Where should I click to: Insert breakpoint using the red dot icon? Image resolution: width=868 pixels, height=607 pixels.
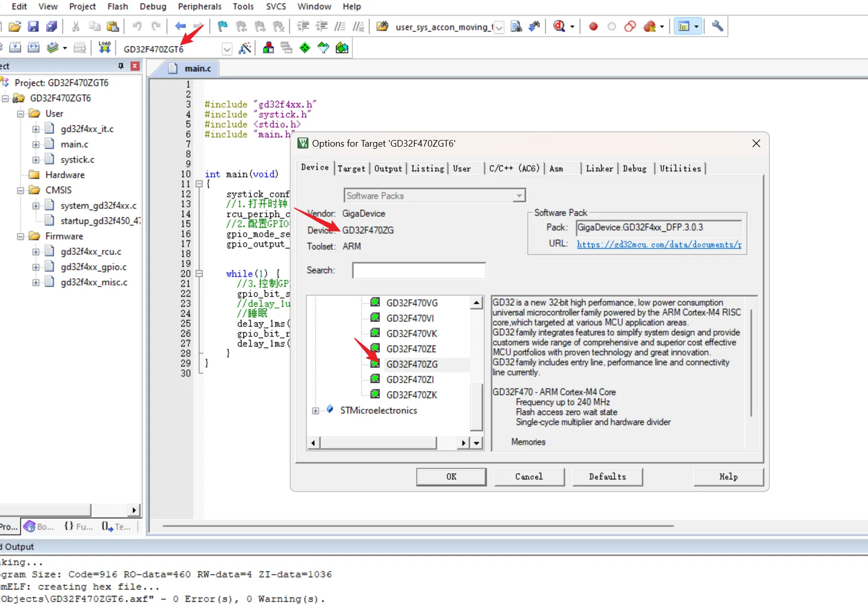593,27
